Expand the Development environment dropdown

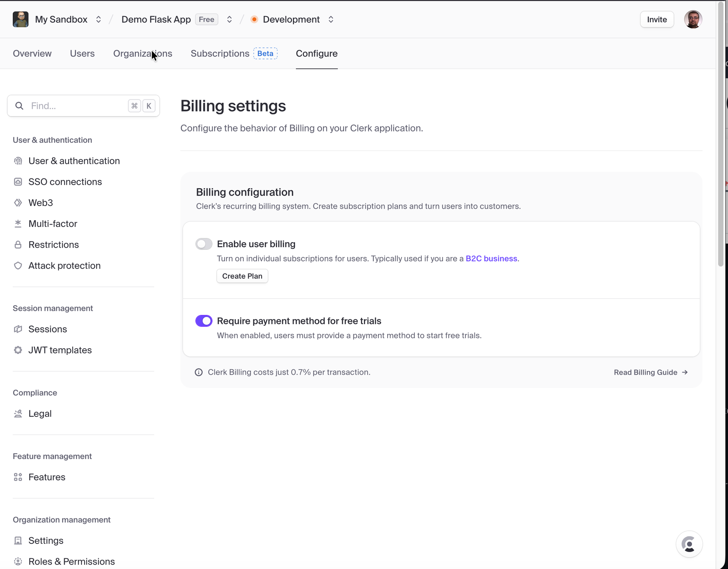[x=331, y=20]
